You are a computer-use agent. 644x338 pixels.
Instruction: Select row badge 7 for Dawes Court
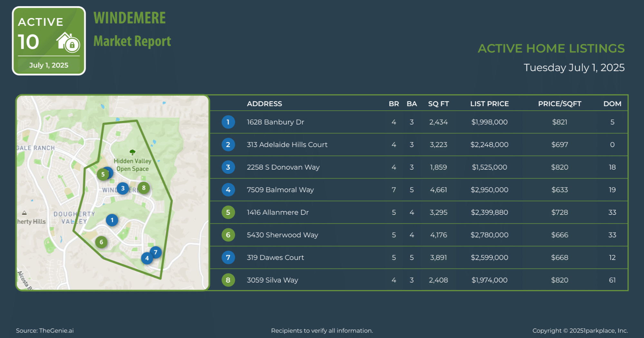(x=228, y=258)
